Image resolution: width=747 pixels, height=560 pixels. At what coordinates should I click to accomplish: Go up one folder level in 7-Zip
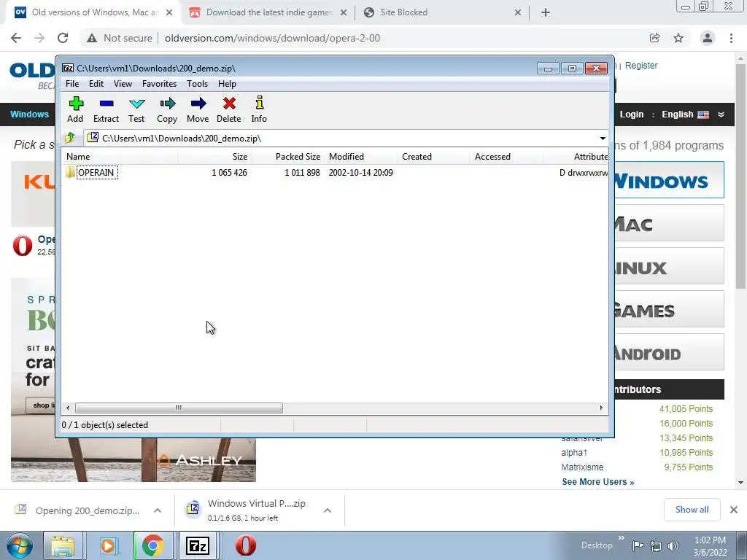(70, 138)
